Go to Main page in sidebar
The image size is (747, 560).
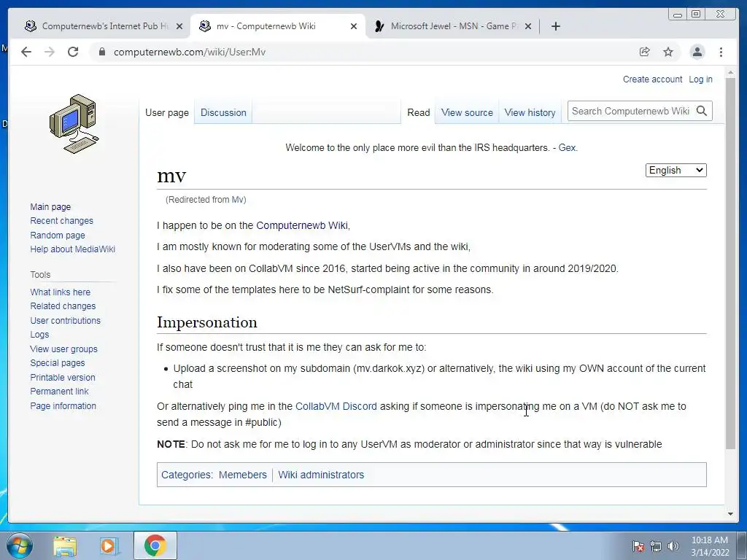(x=50, y=206)
